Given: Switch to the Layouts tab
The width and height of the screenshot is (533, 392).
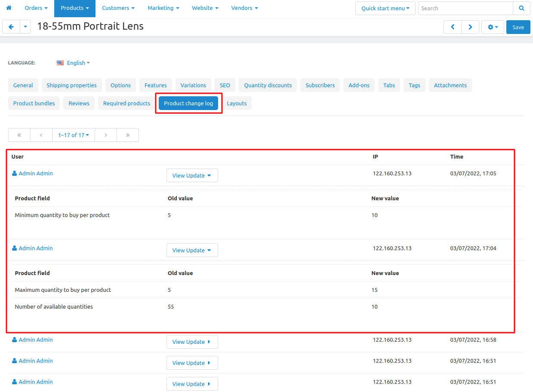Looking at the screenshot, I should point(237,103).
